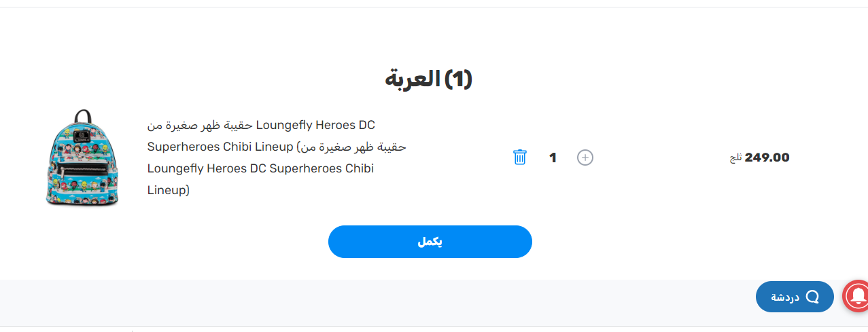Click the currency label beside the price
Image resolution: width=868 pixels, height=332 pixels.
pos(735,158)
